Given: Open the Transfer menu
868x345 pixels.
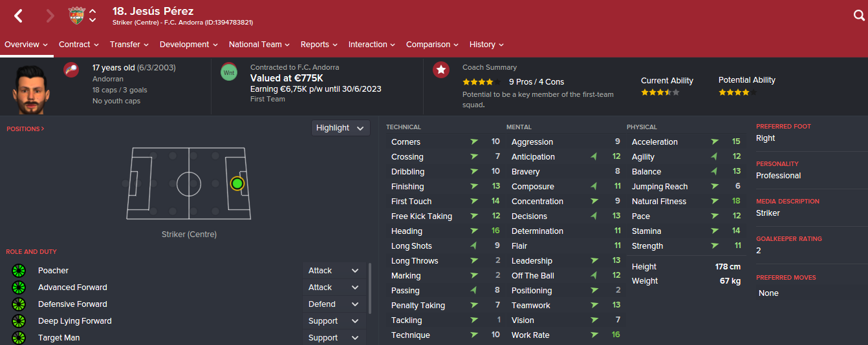Looking at the screenshot, I should (x=129, y=45).
